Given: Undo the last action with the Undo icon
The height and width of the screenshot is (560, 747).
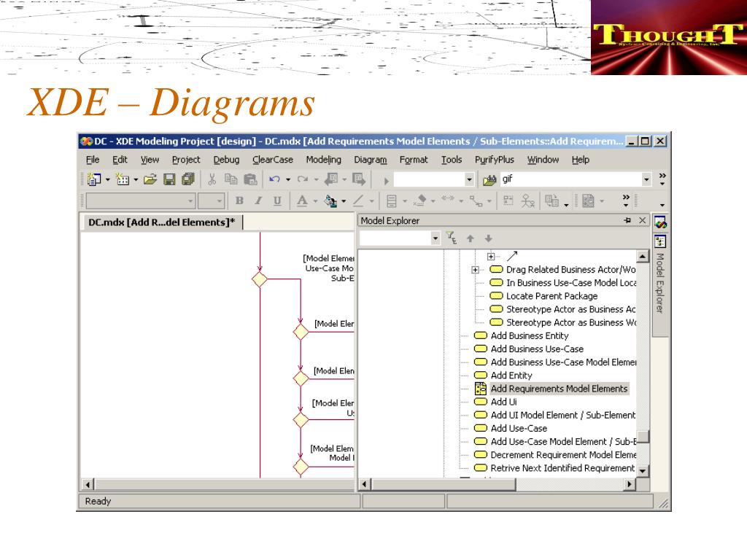Looking at the screenshot, I should point(274,179).
